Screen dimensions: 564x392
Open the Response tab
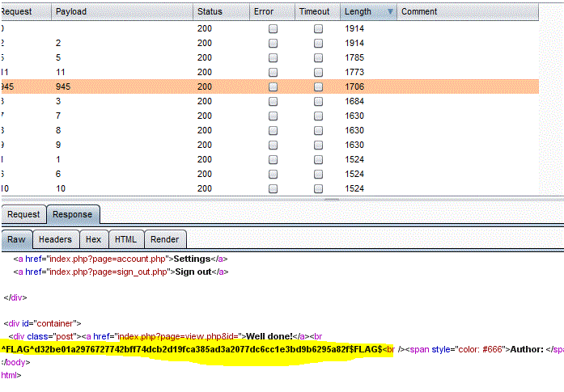click(x=74, y=215)
